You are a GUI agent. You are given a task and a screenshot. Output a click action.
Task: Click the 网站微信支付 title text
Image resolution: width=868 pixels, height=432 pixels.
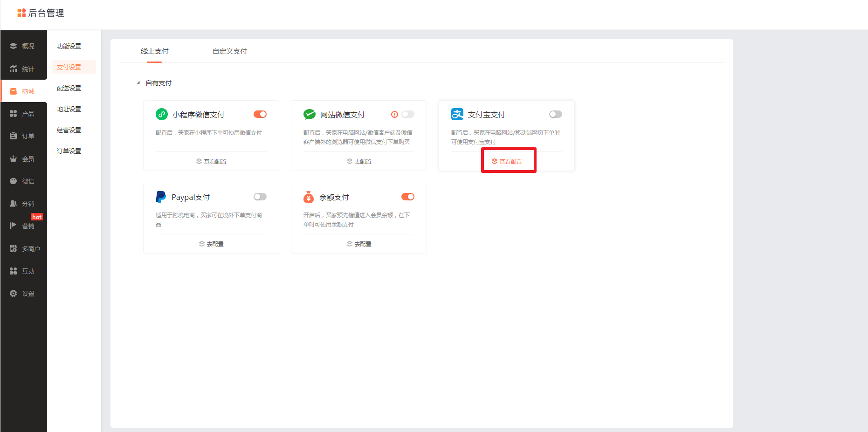click(343, 115)
